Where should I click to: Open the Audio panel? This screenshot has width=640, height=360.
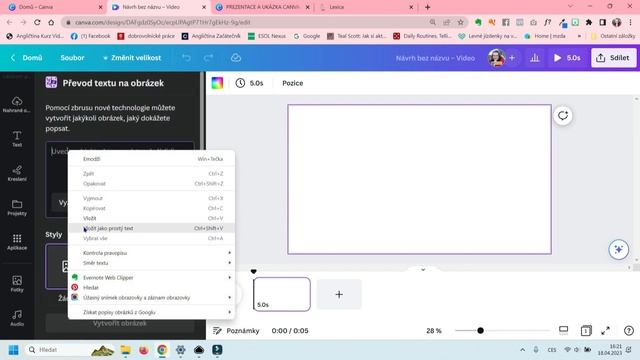17,318
